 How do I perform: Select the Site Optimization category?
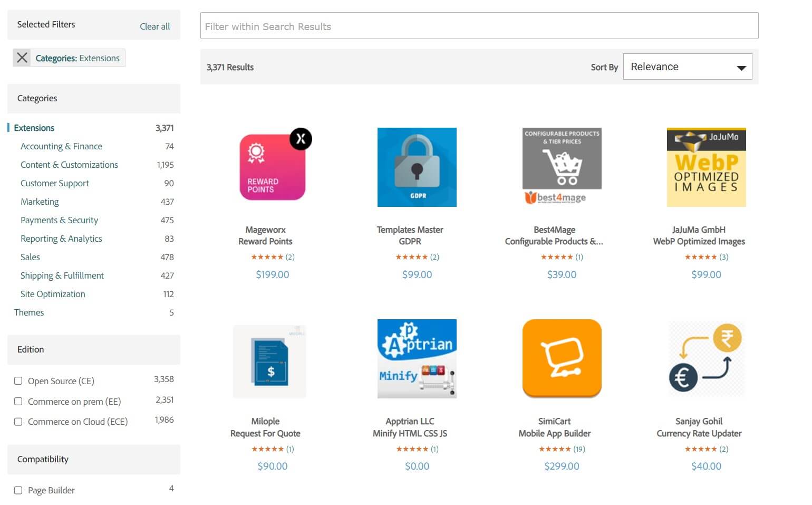[x=53, y=294]
